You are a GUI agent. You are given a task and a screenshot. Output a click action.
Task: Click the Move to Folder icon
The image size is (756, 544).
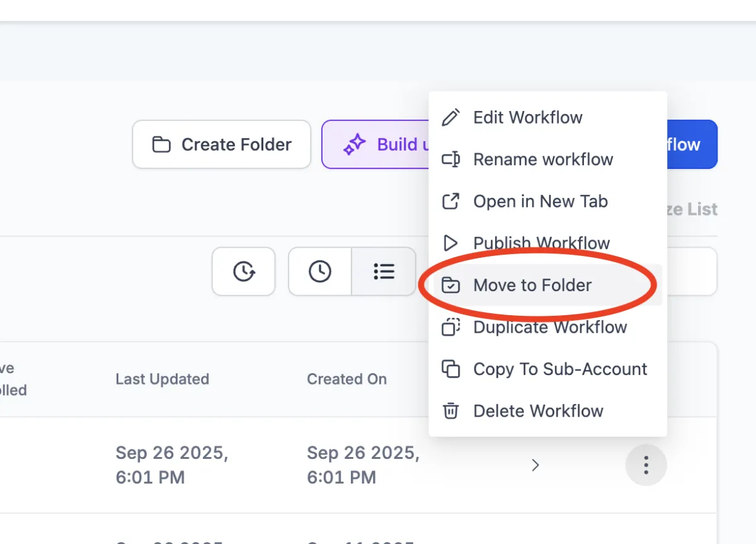(x=451, y=286)
